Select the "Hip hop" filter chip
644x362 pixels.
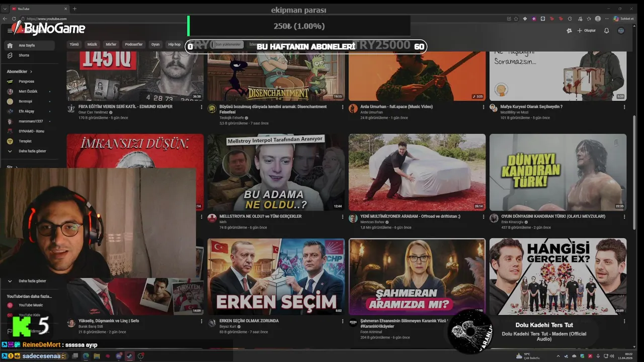click(174, 44)
